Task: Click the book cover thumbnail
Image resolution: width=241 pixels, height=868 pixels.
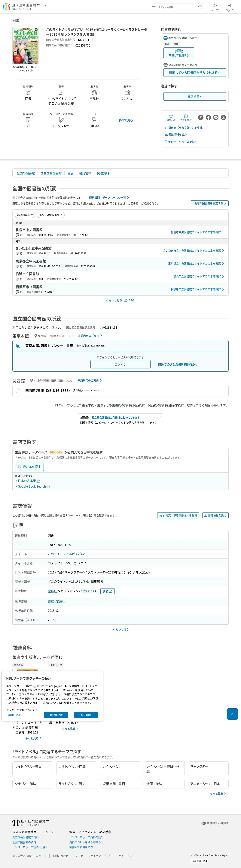Action: coord(26,46)
